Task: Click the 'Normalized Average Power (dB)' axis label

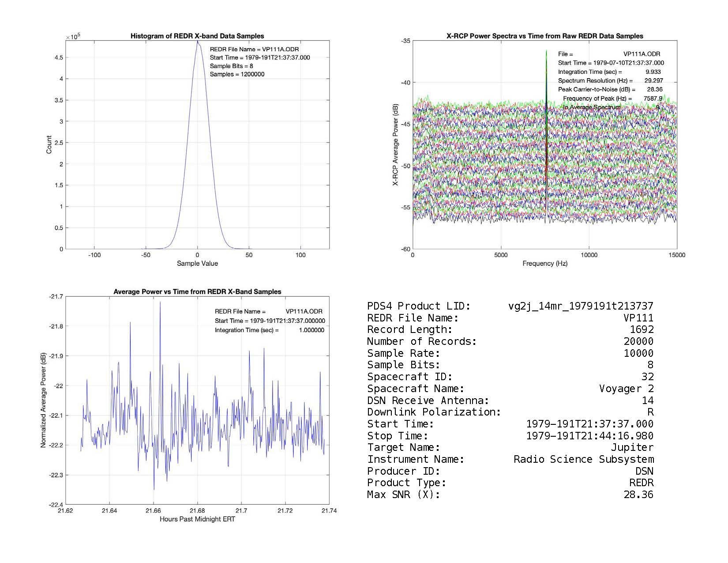Action: coord(43,401)
